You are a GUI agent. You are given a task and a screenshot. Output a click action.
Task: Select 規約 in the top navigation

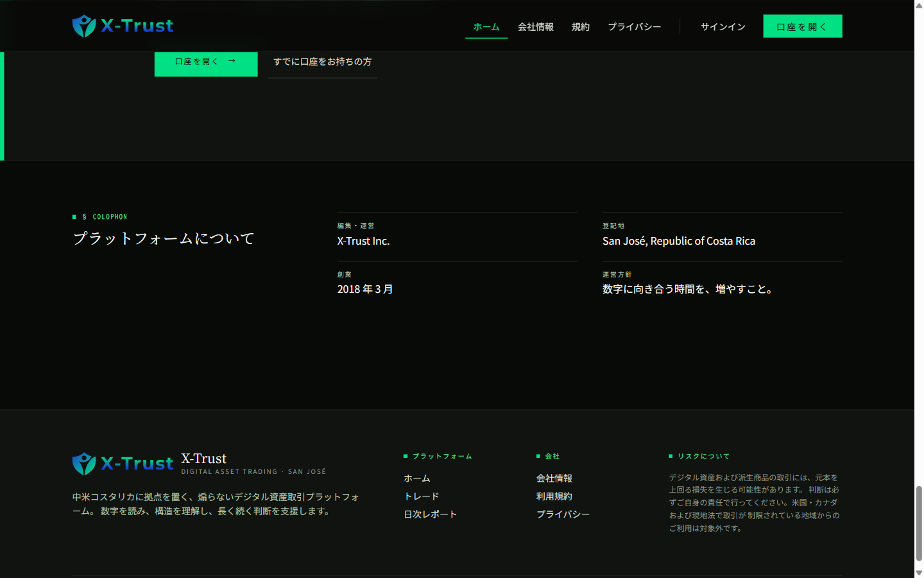tap(581, 26)
